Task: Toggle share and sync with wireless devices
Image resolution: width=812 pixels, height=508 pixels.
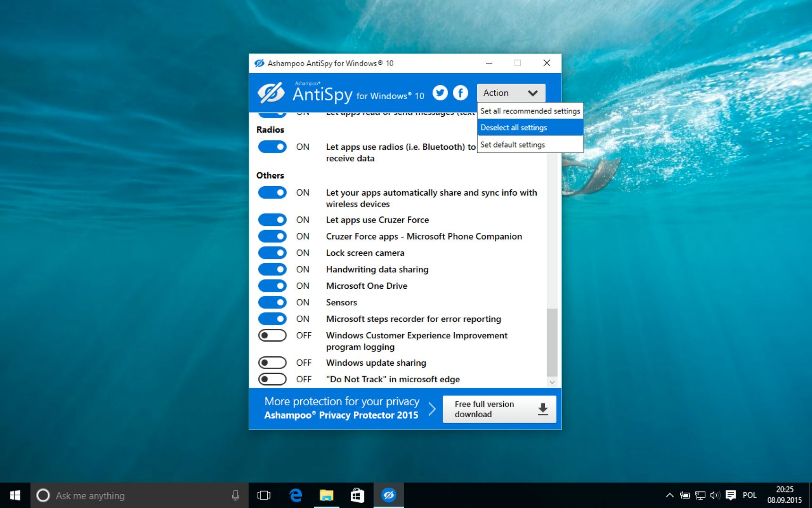Action: (272, 193)
